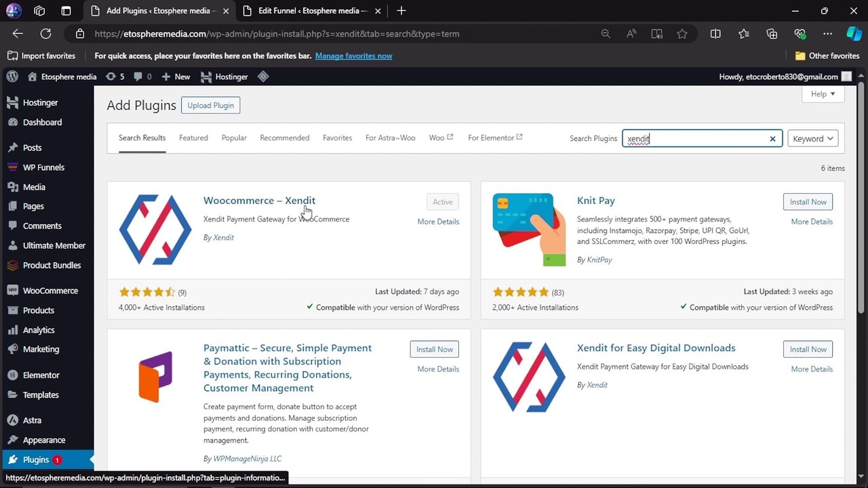Open split screen icon
Viewport: 868px width, 488px height.
(715, 34)
